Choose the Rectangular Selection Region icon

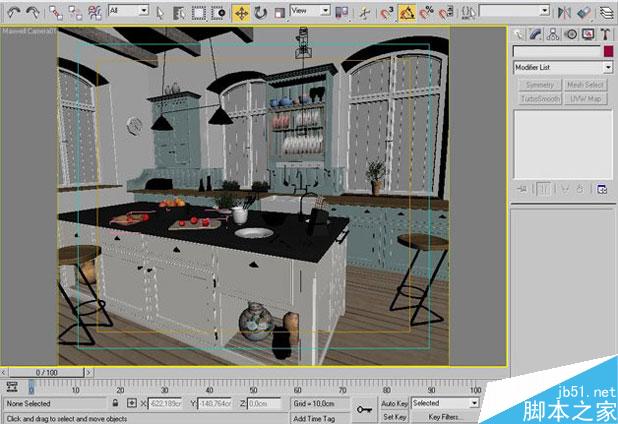[x=199, y=13]
